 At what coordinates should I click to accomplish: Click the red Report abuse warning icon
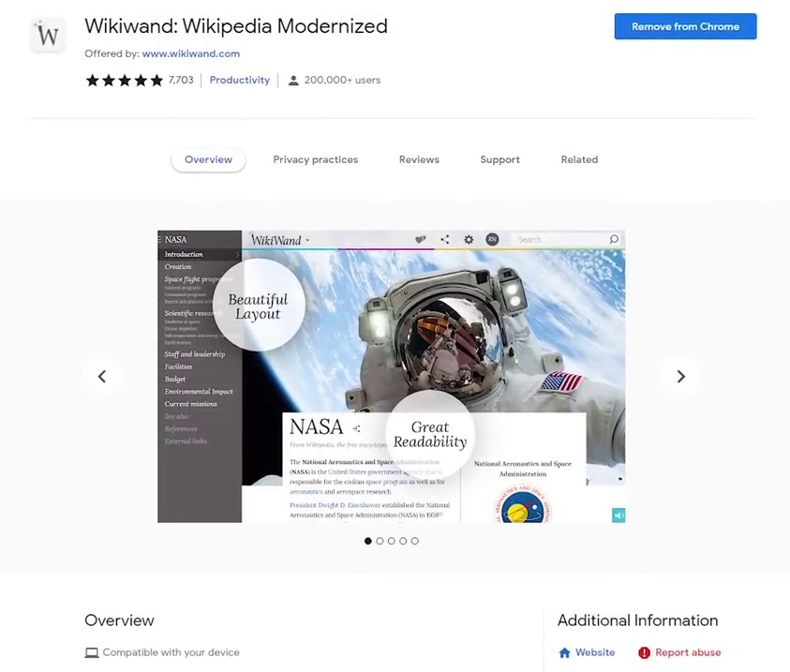click(644, 653)
